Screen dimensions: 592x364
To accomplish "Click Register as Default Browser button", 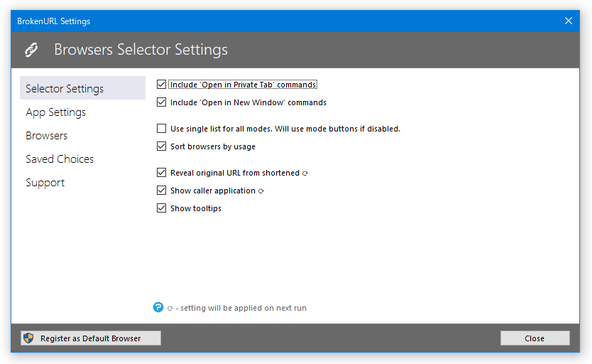I will tap(91, 338).
